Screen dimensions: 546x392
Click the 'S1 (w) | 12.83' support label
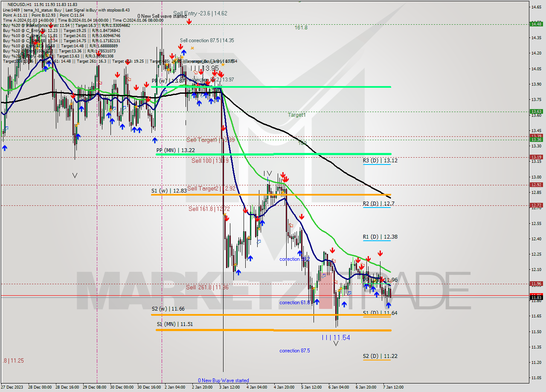(x=169, y=191)
